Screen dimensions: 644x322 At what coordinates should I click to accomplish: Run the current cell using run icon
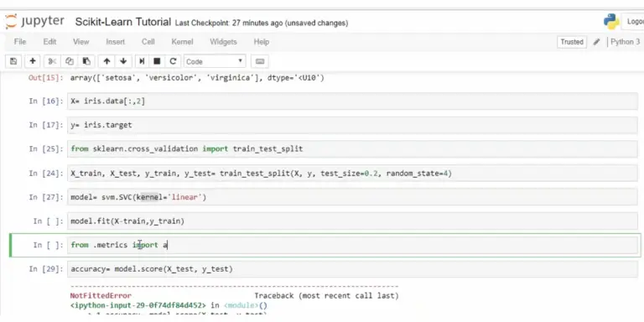click(142, 61)
